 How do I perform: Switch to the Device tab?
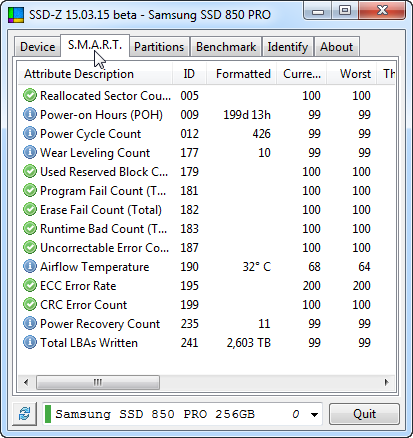(38, 47)
